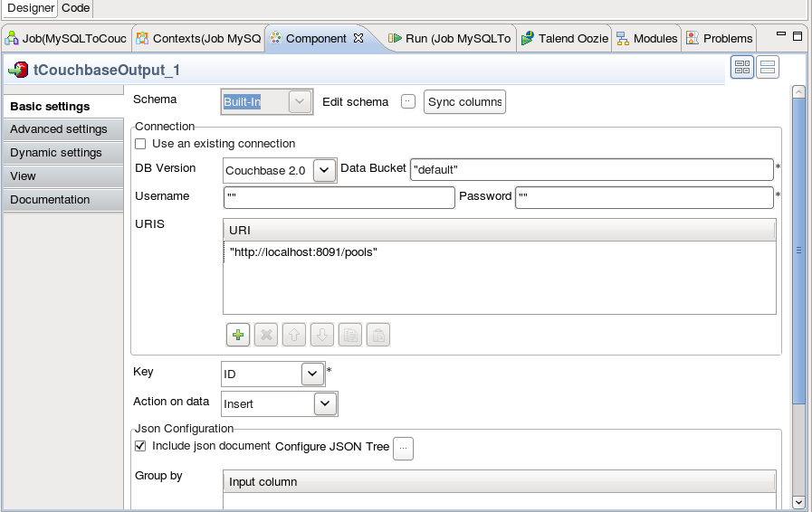812x512 pixels.
Task: Click the Data Bucket input field
Action: [591, 170]
